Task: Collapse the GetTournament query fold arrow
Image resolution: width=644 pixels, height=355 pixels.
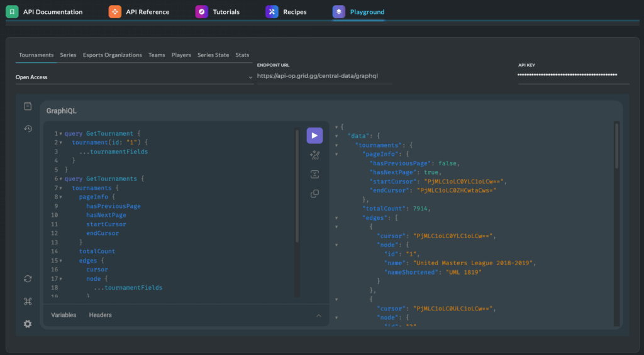Action: click(60, 134)
